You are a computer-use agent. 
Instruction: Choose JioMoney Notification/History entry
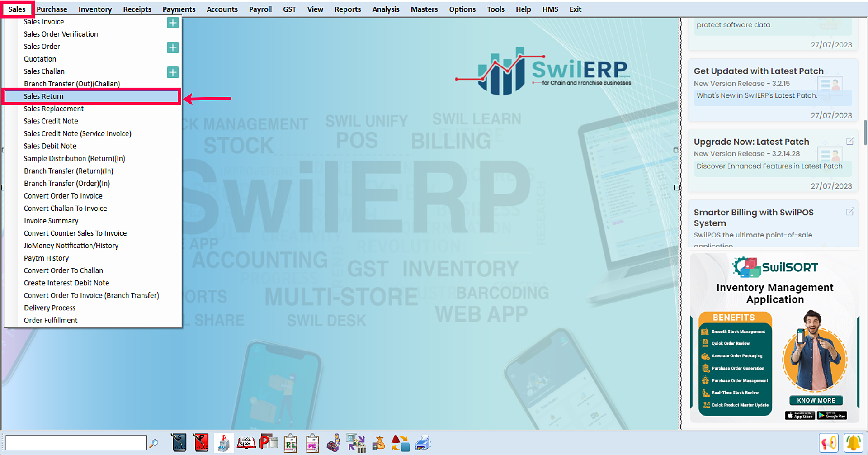click(93, 246)
